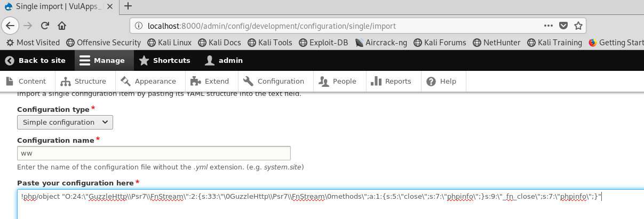644x219 pixels.
Task: Open the Shortcuts star menu
Action: tap(164, 60)
